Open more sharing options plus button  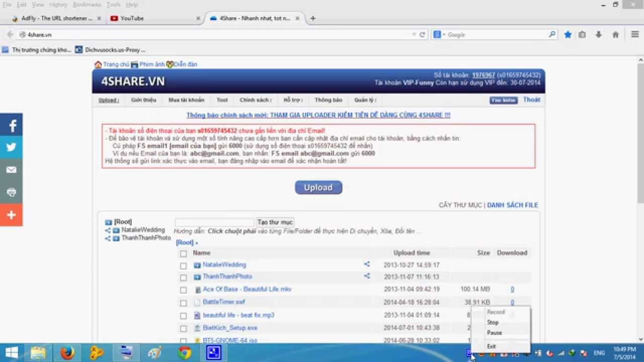point(11,215)
